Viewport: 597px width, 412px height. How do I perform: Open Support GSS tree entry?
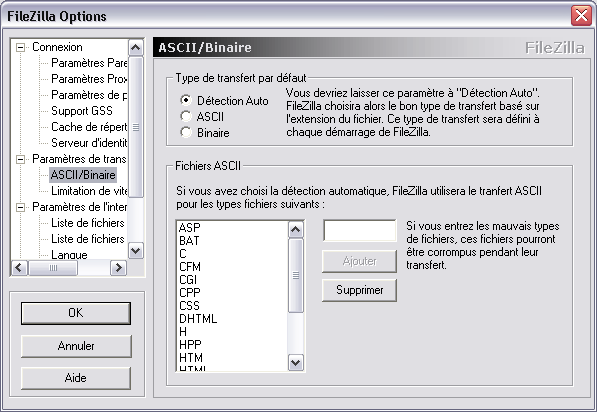click(82, 111)
